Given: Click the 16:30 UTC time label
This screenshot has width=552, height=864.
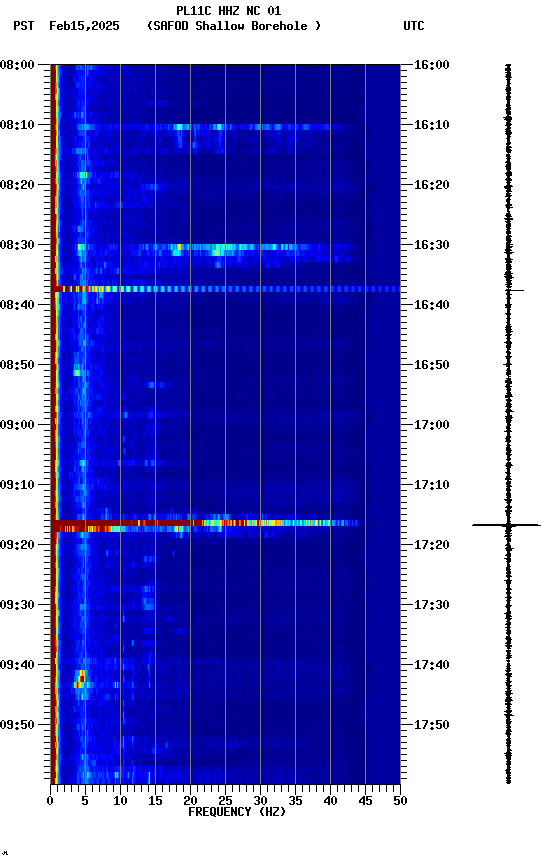Looking at the screenshot, I should pos(431,245).
